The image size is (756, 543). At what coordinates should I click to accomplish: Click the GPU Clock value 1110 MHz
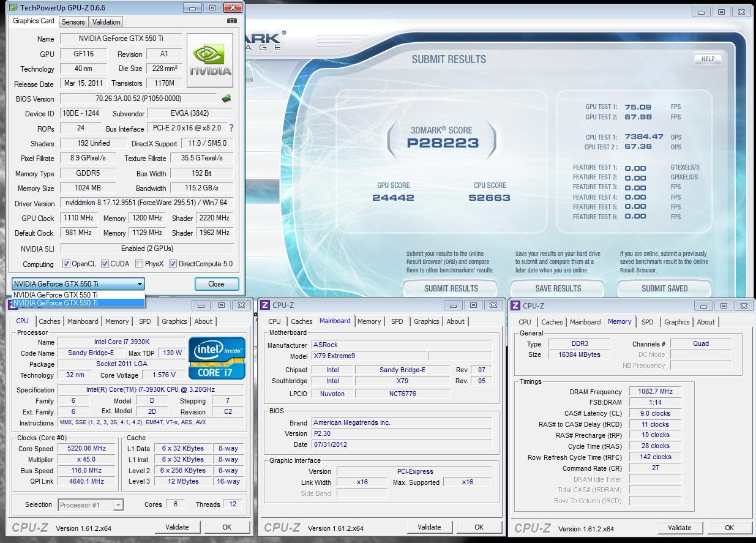80,218
